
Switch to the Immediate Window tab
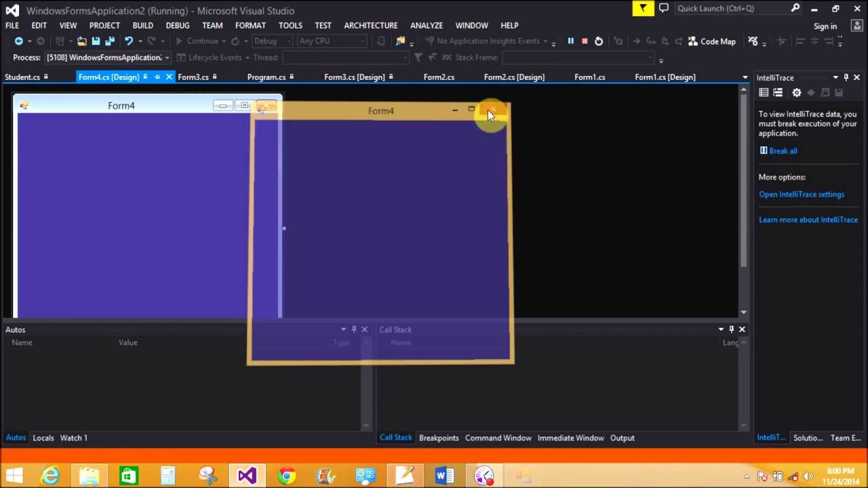[x=570, y=438]
